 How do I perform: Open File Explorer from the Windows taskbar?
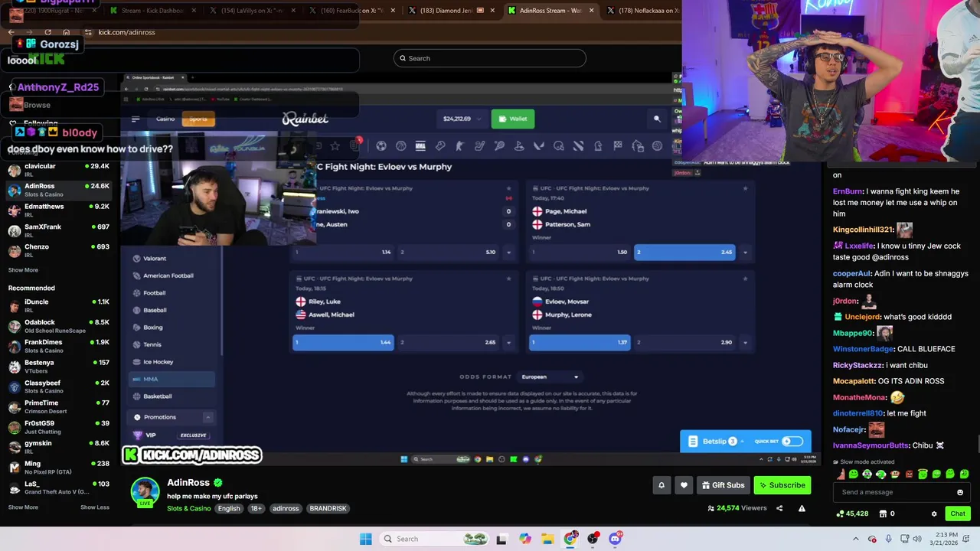[x=547, y=539]
